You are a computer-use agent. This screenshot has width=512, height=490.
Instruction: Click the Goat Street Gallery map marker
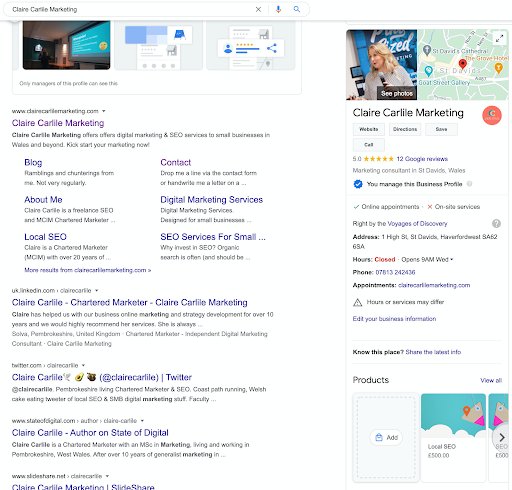click(429, 71)
